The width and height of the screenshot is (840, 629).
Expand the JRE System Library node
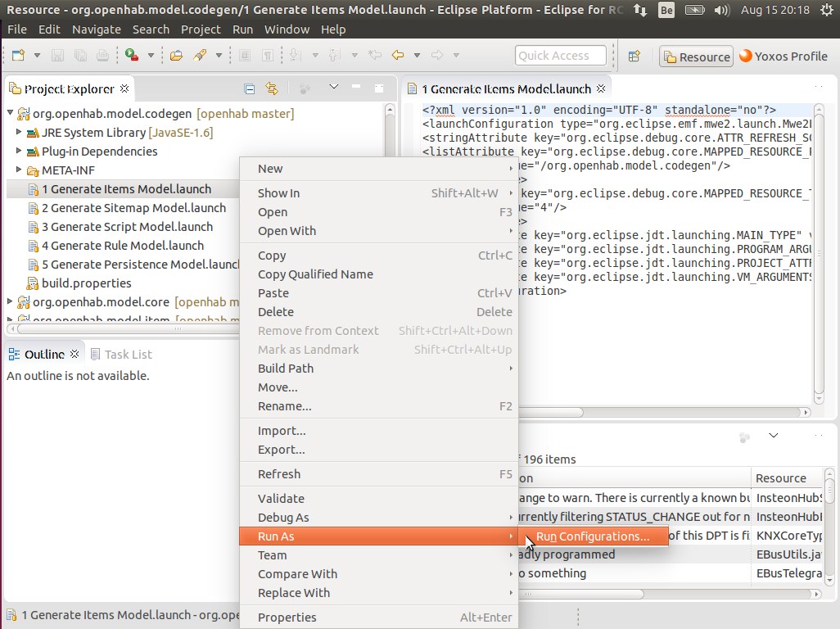pos(20,132)
